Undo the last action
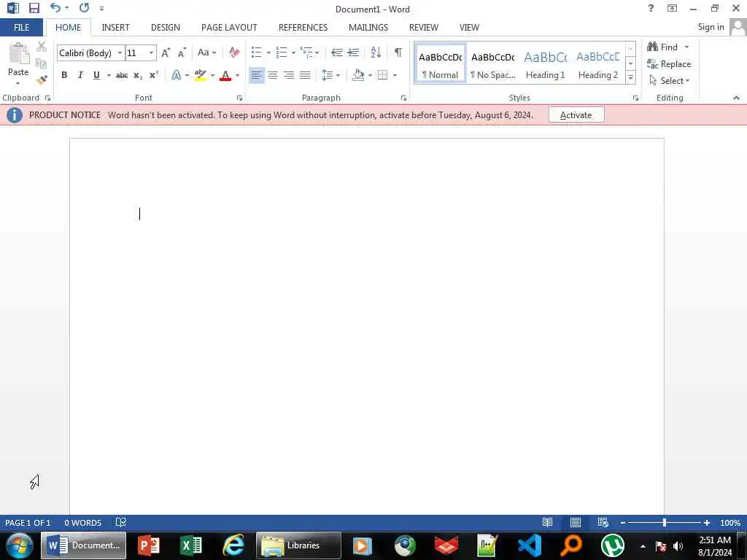The width and height of the screenshot is (747, 560). click(55, 7)
